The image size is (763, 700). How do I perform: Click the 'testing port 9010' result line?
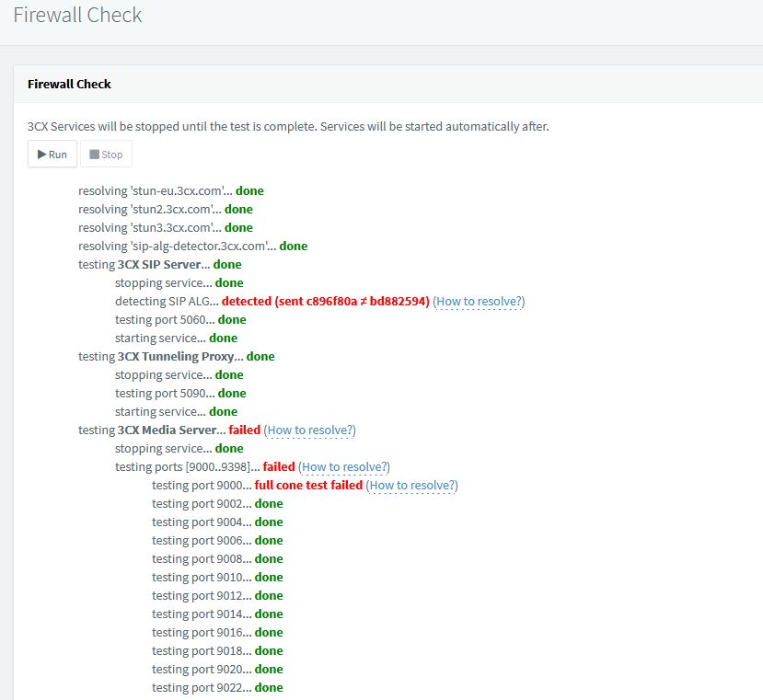click(x=217, y=577)
